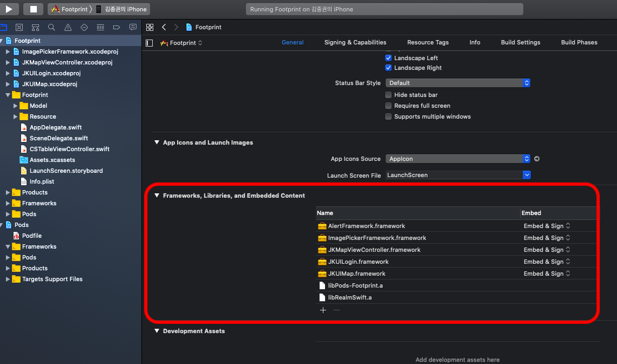Open the test navigator diamond icon
The width and height of the screenshot is (617, 364).
click(x=84, y=27)
